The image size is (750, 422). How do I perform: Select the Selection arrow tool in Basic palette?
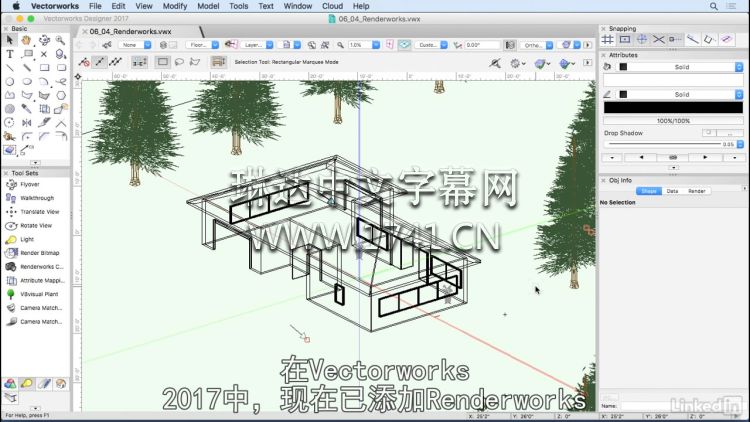10,40
